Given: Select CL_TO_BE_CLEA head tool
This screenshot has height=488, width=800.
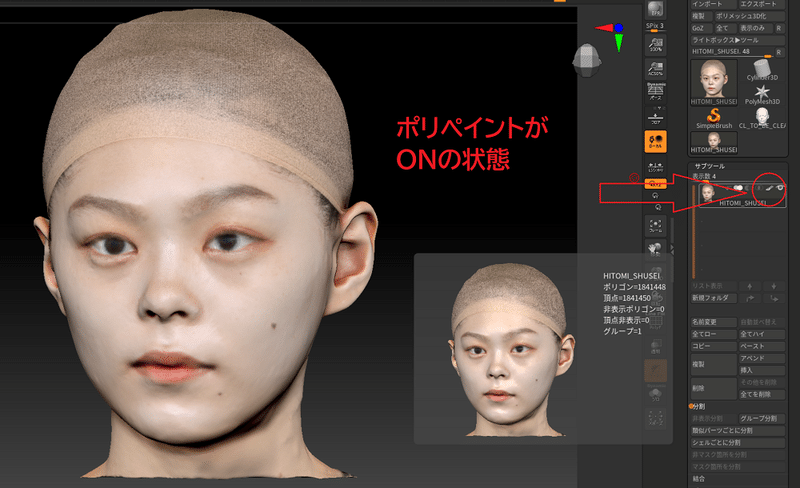Looking at the screenshot, I should coord(762,118).
